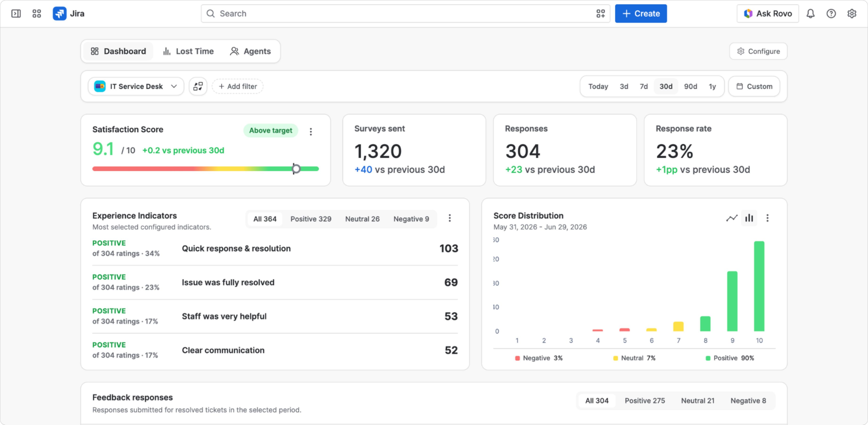Click the Configure button

758,51
